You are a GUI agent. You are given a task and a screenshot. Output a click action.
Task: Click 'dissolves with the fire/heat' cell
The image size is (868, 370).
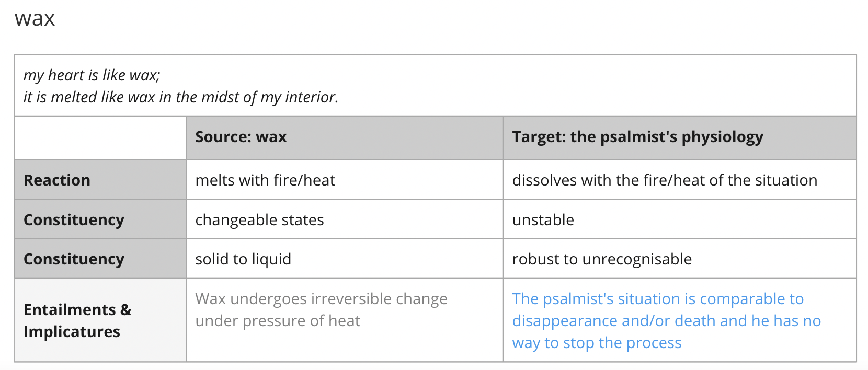click(x=664, y=180)
